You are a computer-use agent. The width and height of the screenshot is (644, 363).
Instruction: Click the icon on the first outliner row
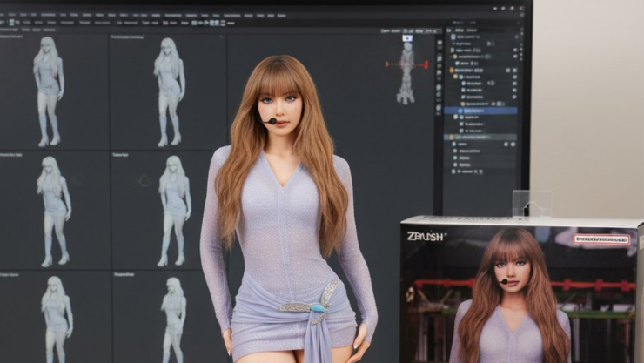tap(453, 38)
